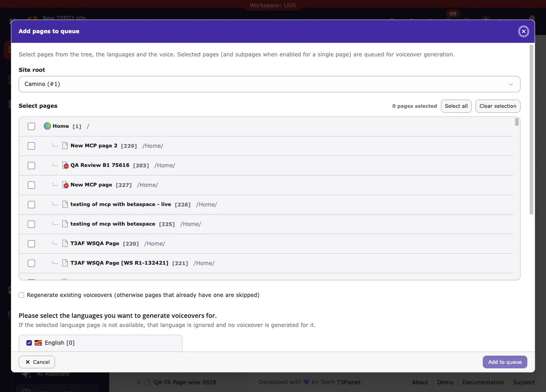This screenshot has height=392, width=546.
Task: Click the Select all button
Action: pos(456,106)
